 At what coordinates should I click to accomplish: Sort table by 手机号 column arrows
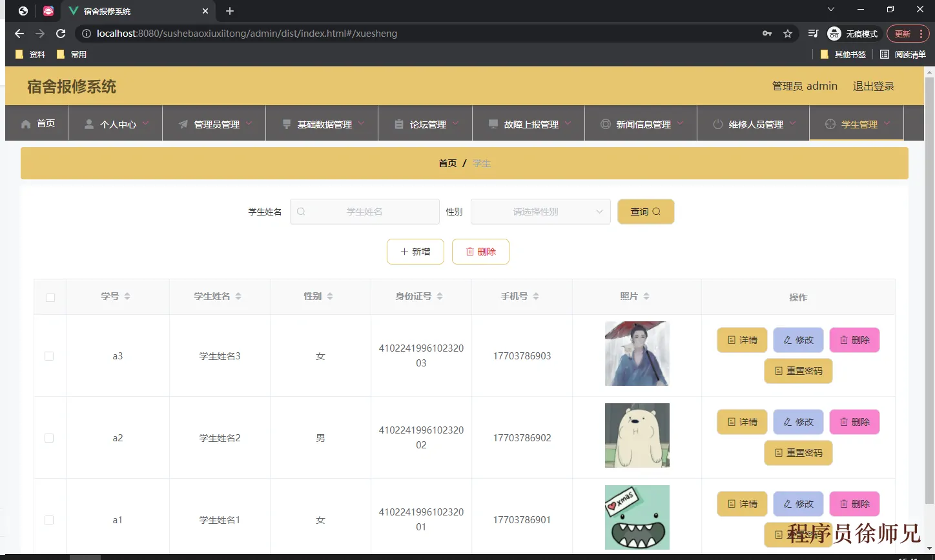(x=536, y=296)
